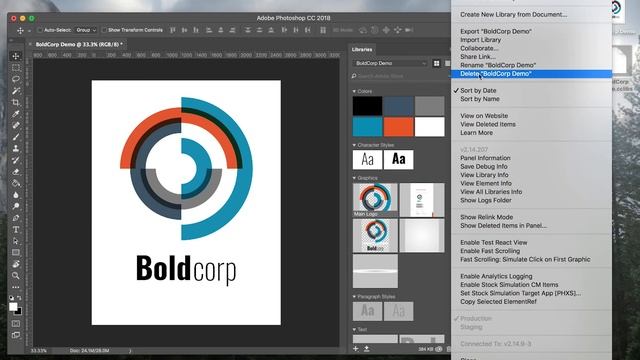Image resolution: width=640 pixels, height=360 pixels.
Task: Select the Crop tool
Action: pos(16,102)
